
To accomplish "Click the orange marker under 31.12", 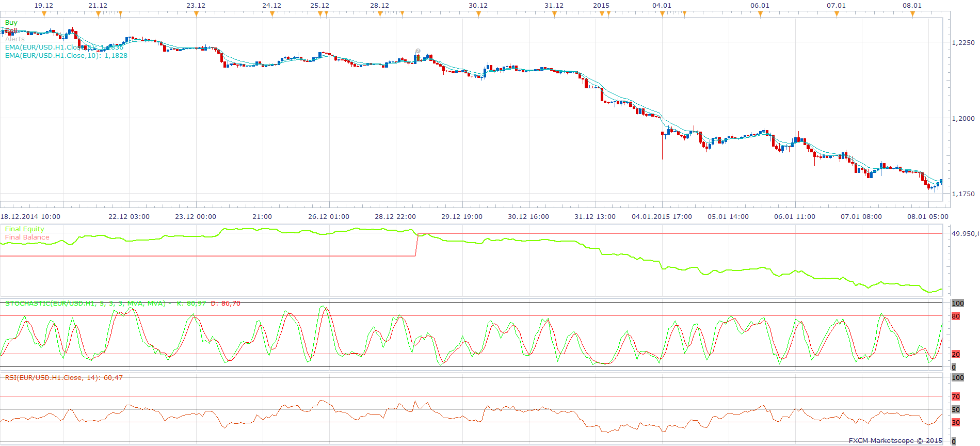I will [x=554, y=14].
